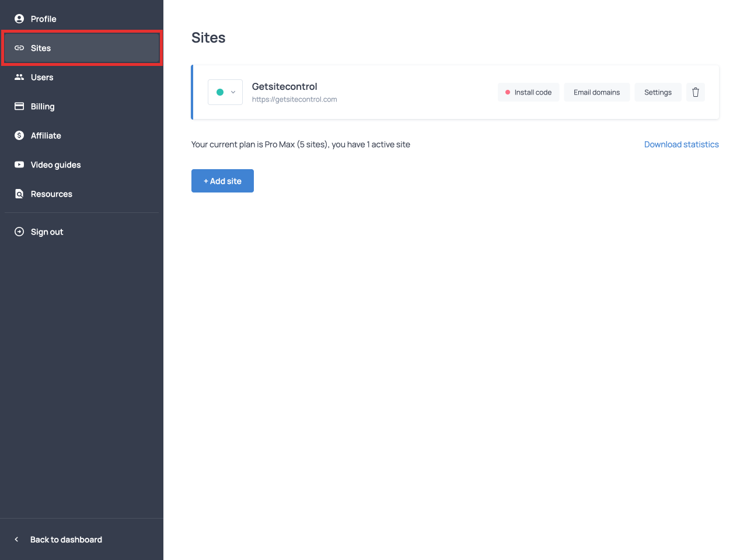Open the site status dropdown chevron
The image size is (747, 560).
pos(233,92)
